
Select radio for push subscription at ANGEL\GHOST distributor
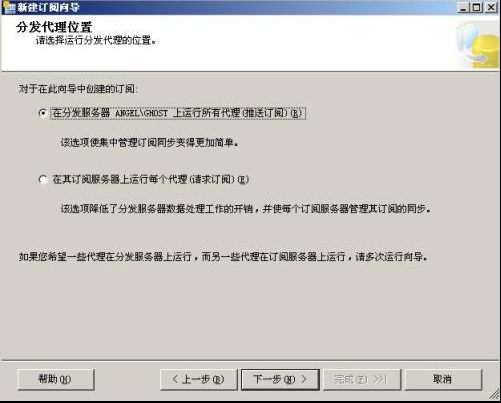[43, 113]
